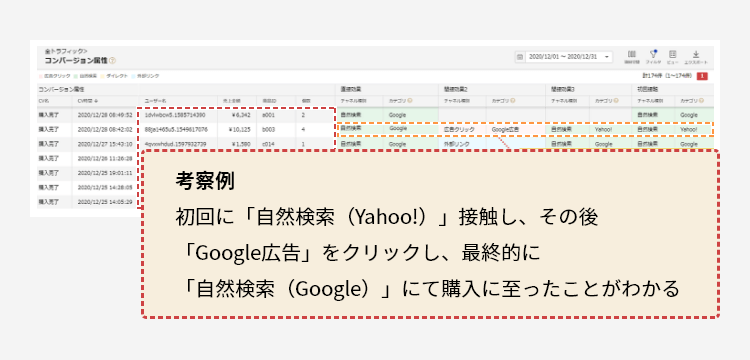This screenshot has height=360, width=750.
Task: Select the ¥10,125 sales amount cell
Action: click(239, 129)
